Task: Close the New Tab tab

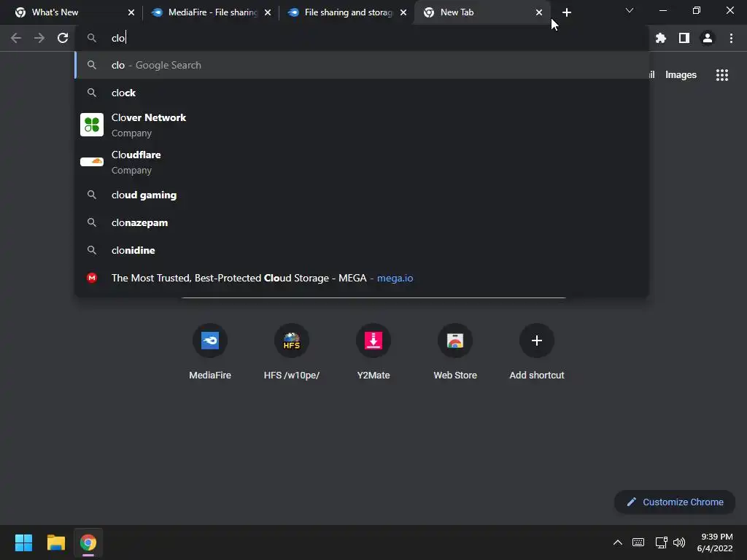Action: (x=539, y=12)
